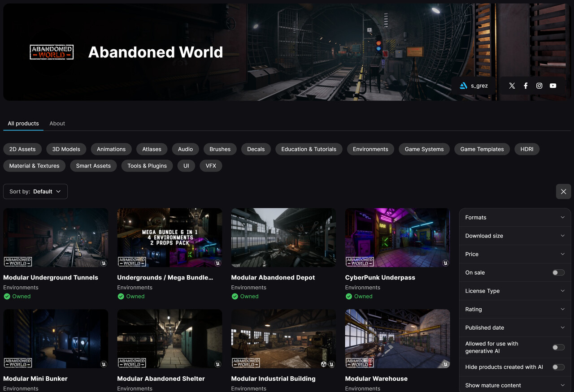The height and width of the screenshot is (392, 574).
Task: Select the Smart Assets chip
Action: pyautogui.click(x=93, y=166)
